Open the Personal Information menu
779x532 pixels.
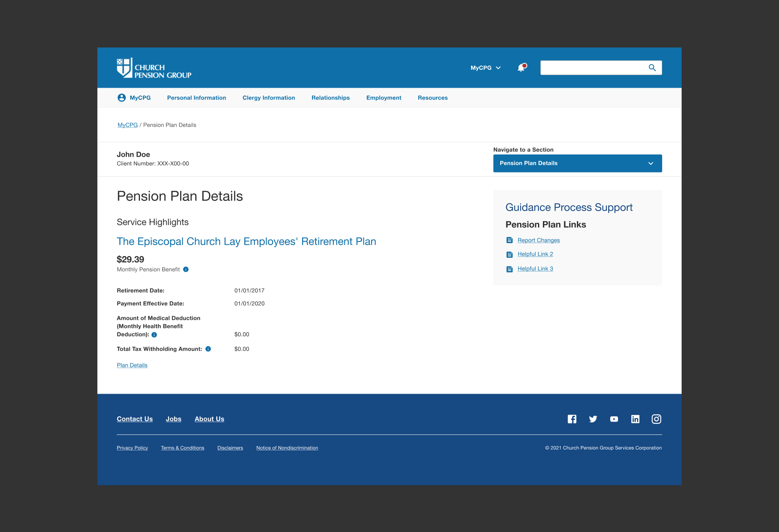196,98
